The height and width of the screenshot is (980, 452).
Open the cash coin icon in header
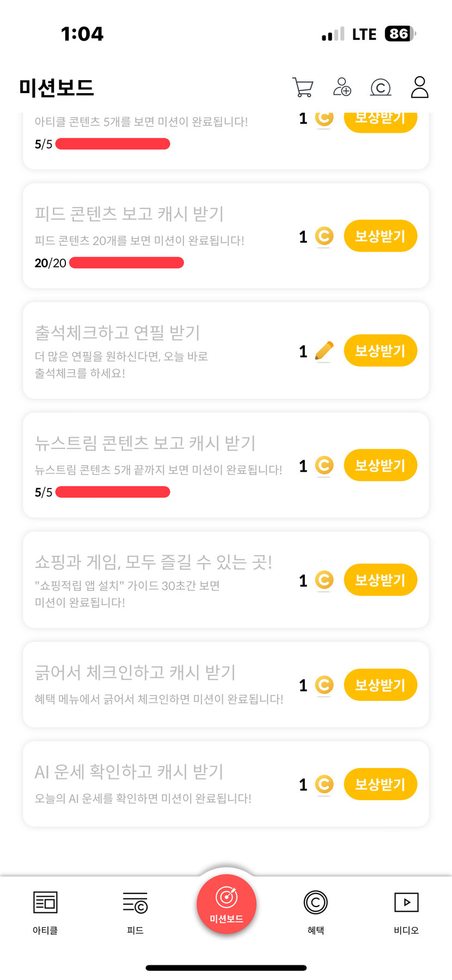tap(380, 87)
